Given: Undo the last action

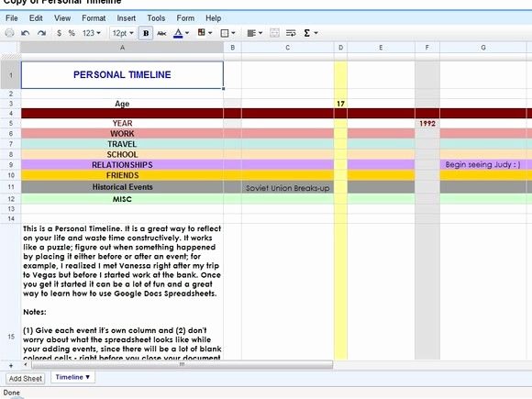Looking at the screenshot, I should [25, 33].
